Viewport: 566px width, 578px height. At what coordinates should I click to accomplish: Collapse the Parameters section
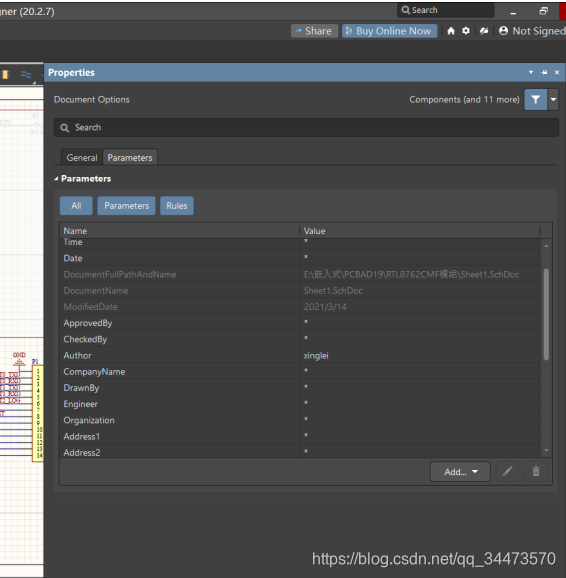tap(56, 179)
